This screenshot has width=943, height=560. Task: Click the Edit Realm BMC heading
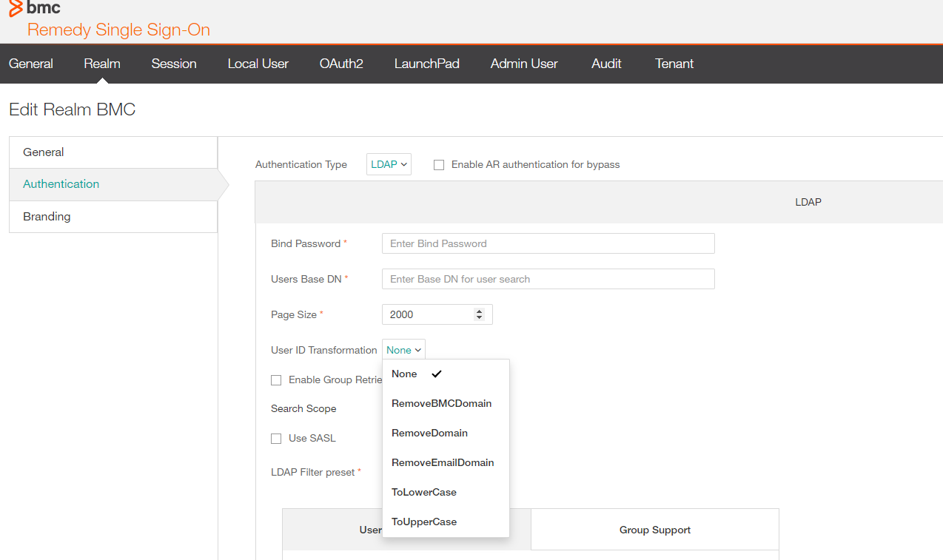tap(73, 110)
